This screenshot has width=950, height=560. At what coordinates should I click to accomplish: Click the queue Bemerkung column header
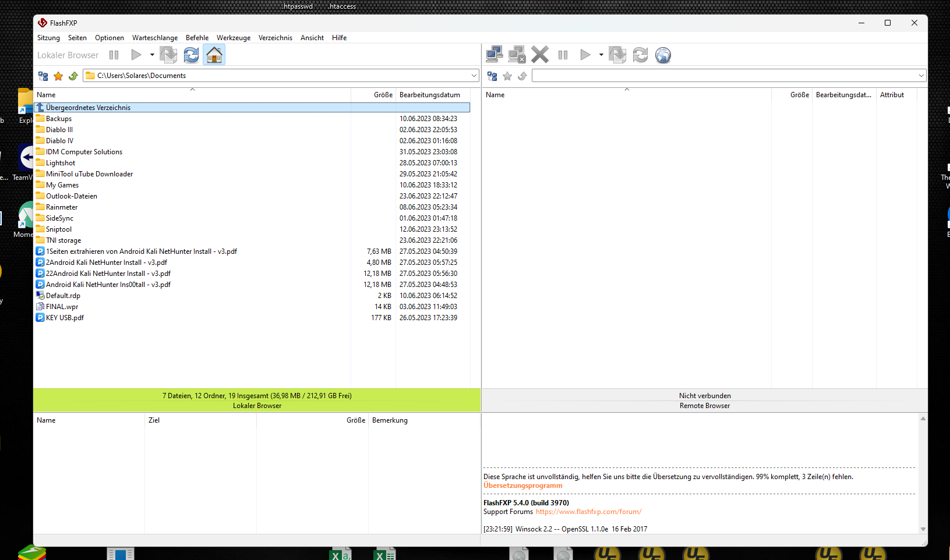pos(424,420)
